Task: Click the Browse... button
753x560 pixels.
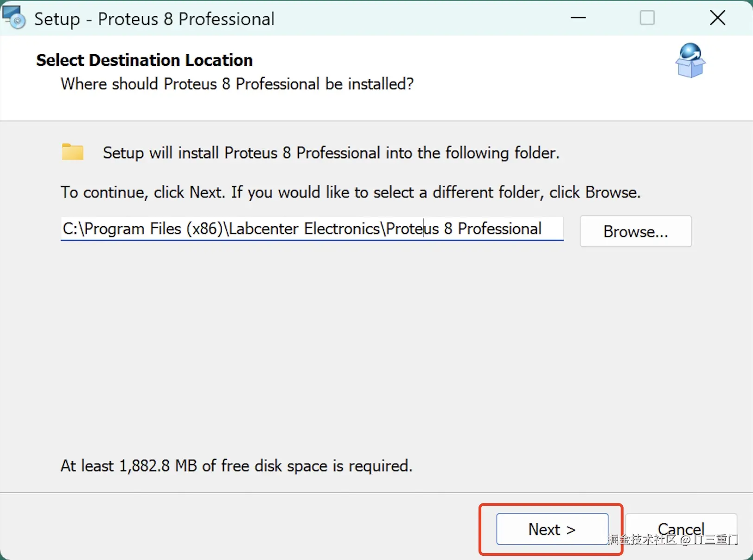Action: pos(635,231)
